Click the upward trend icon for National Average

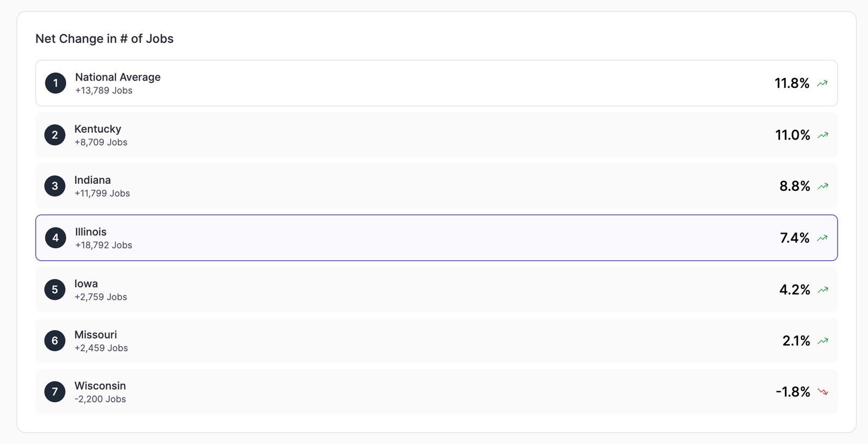pos(822,83)
